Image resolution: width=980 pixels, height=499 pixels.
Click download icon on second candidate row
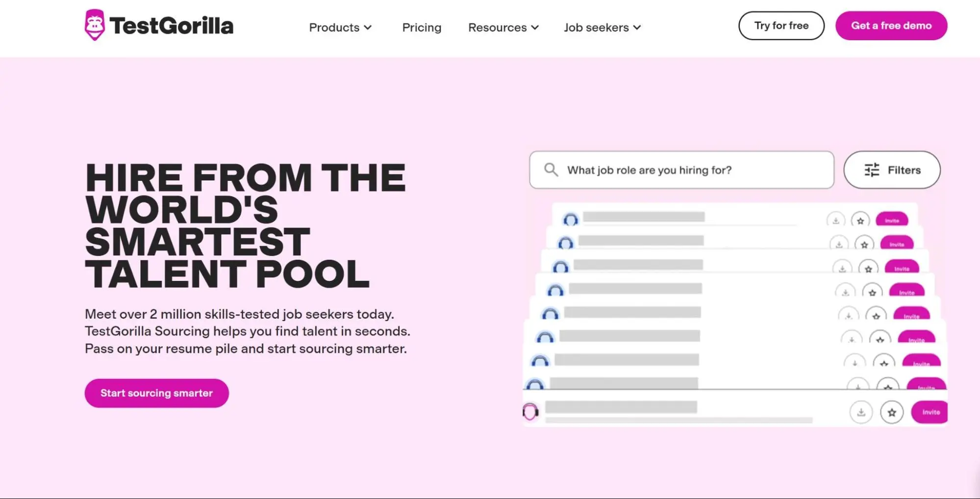pos(839,244)
